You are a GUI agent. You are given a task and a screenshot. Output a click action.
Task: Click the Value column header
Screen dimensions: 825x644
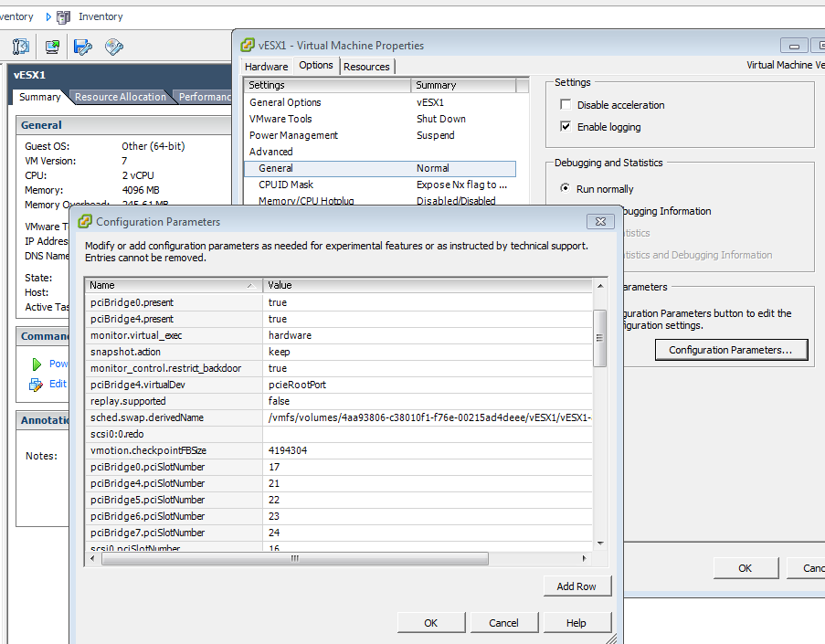[x=428, y=285]
